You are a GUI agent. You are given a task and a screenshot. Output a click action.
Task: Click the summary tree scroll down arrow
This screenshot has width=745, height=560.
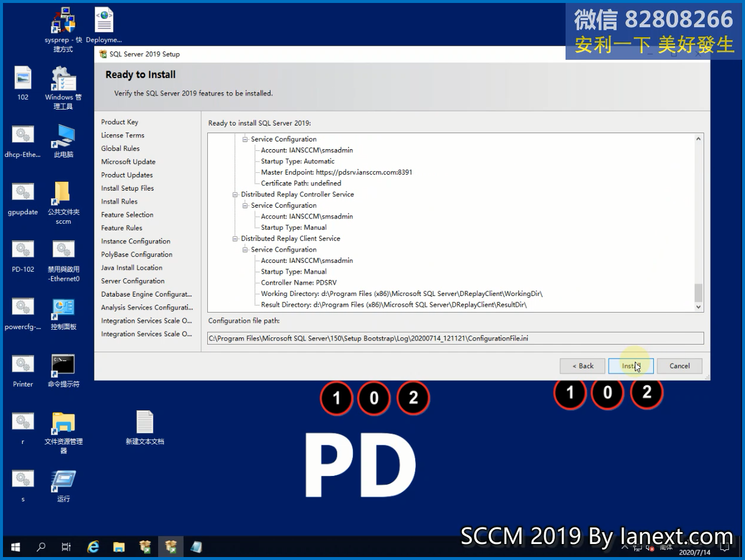point(698,307)
